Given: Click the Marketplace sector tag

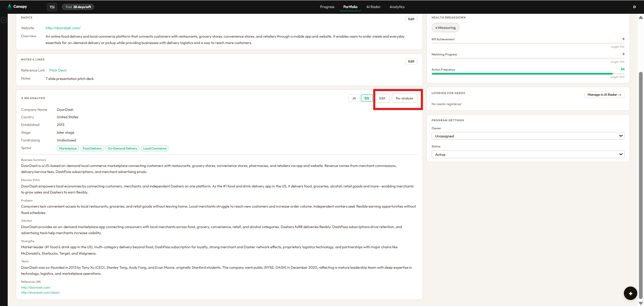Looking at the screenshot, I should pos(68,148).
